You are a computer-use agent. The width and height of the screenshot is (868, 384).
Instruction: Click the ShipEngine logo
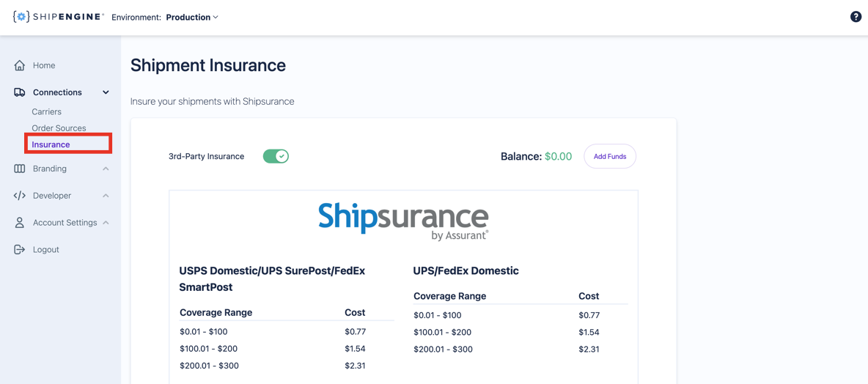click(x=58, y=17)
